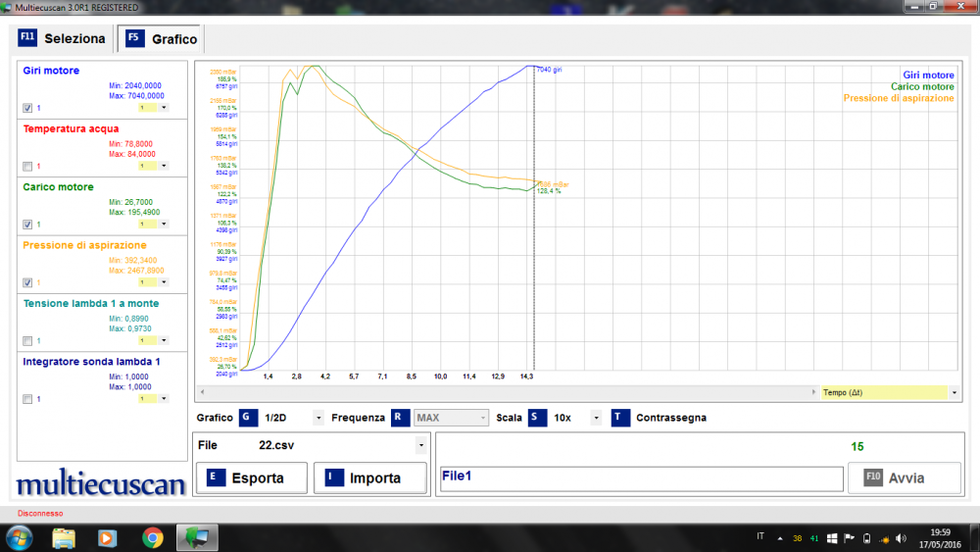The height and width of the screenshot is (552, 980).
Task: Uncheck the Giri motore checkbox
Action: (27, 108)
